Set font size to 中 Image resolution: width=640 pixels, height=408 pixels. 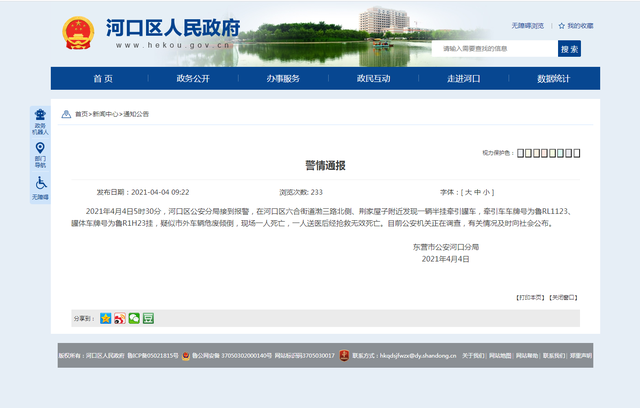477,192
